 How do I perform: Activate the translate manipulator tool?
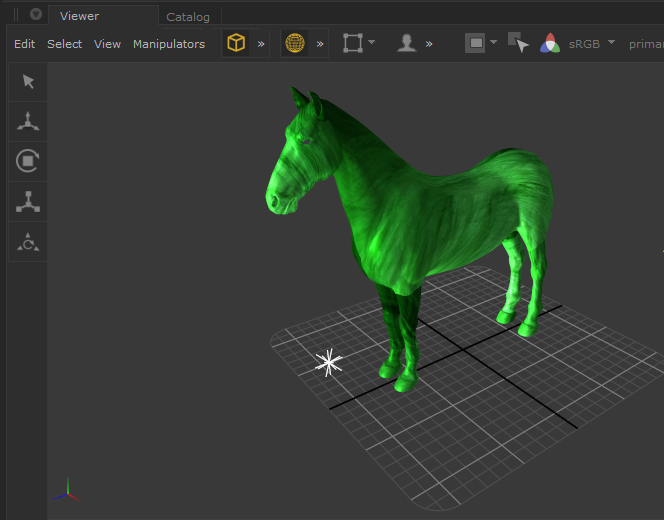click(x=28, y=121)
